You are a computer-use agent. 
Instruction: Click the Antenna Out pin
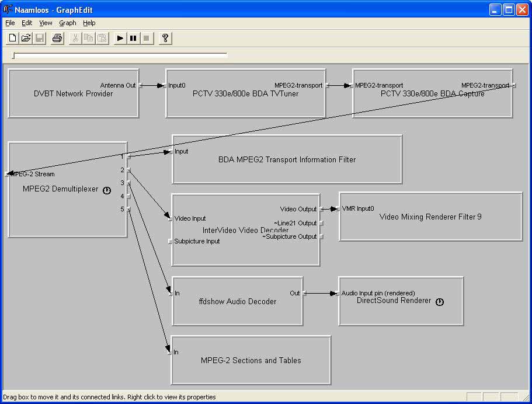tap(141, 85)
